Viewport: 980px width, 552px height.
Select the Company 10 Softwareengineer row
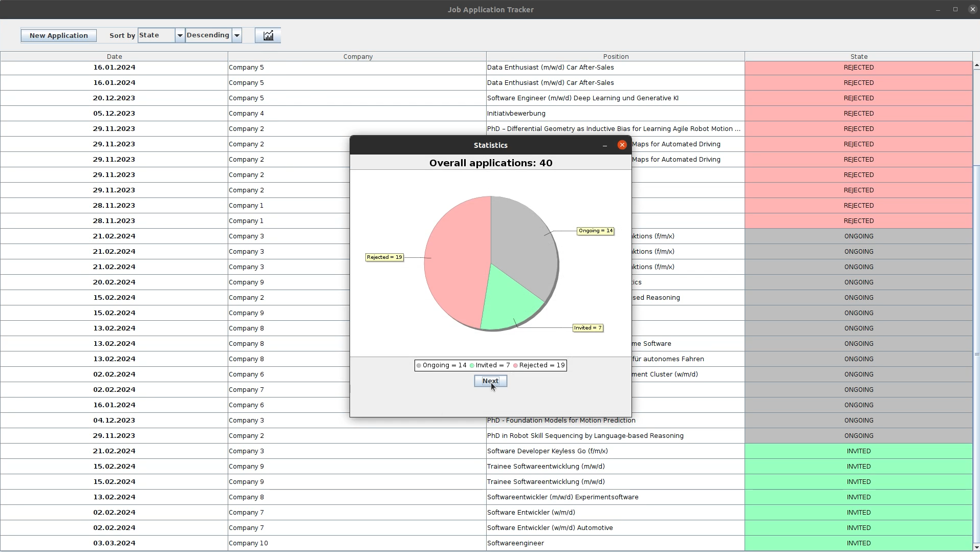tap(358, 543)
